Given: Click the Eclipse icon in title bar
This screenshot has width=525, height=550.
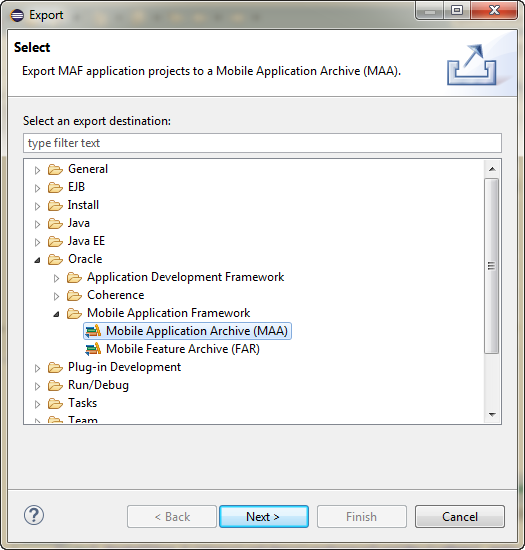Looking at the screenshot, I should tap(17, 15).
